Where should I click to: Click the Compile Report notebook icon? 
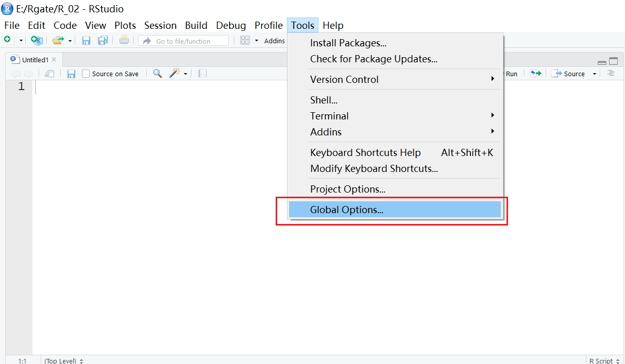point(202,74)
